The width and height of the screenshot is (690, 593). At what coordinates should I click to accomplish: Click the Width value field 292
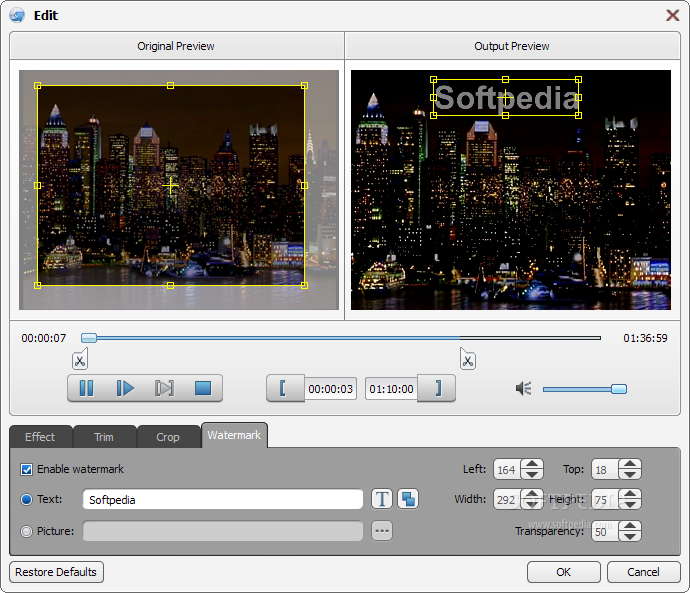pyautogui.click(x=507, y=499)
